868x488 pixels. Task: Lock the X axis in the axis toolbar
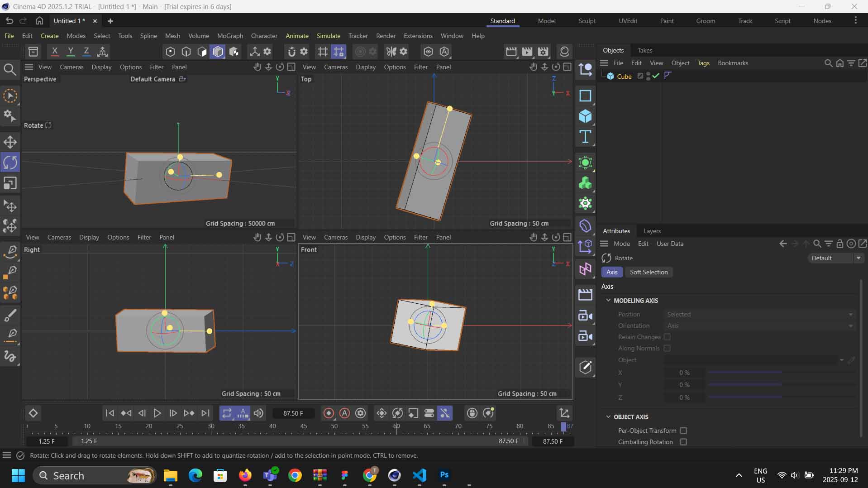[x=54, y=51]
